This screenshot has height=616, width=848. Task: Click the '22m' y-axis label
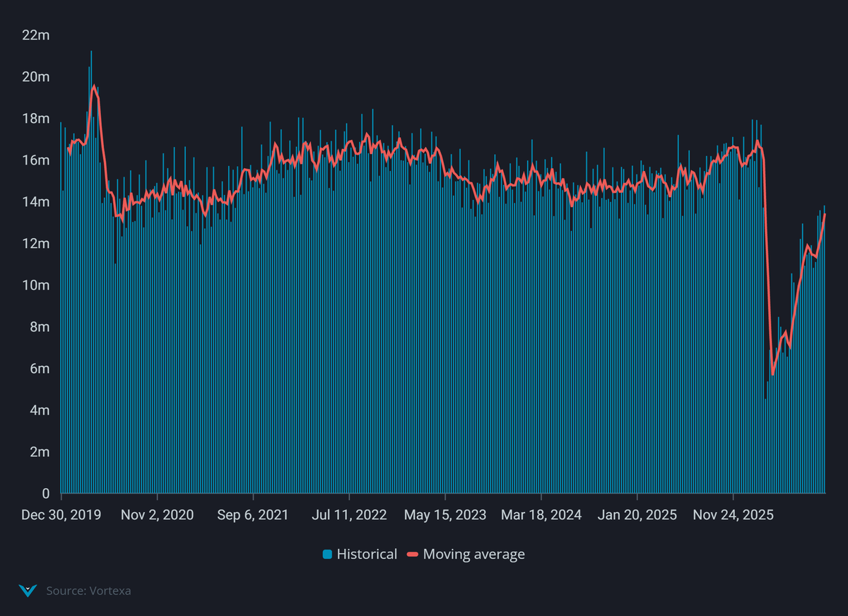click(36, 35)
